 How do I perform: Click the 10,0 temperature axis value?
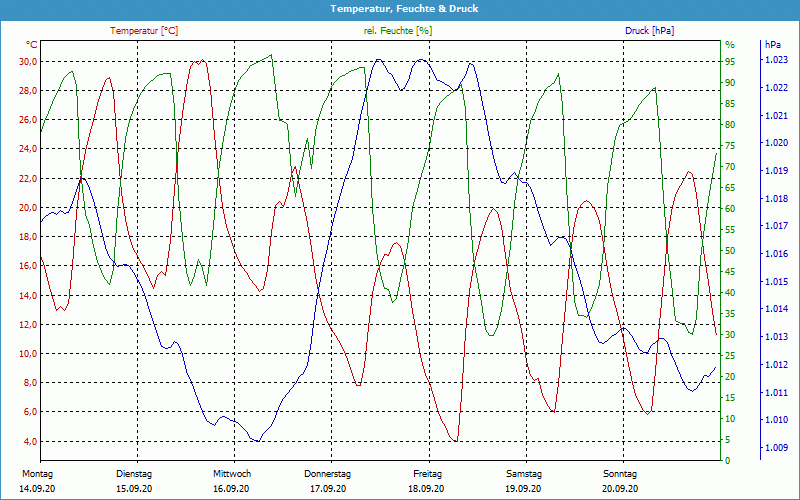point(28,353)
